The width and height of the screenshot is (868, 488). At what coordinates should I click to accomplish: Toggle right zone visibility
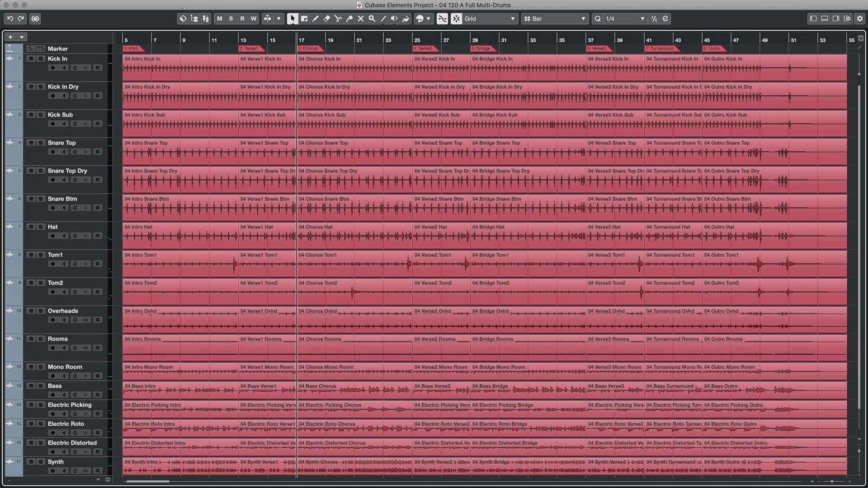coord(836,19)
